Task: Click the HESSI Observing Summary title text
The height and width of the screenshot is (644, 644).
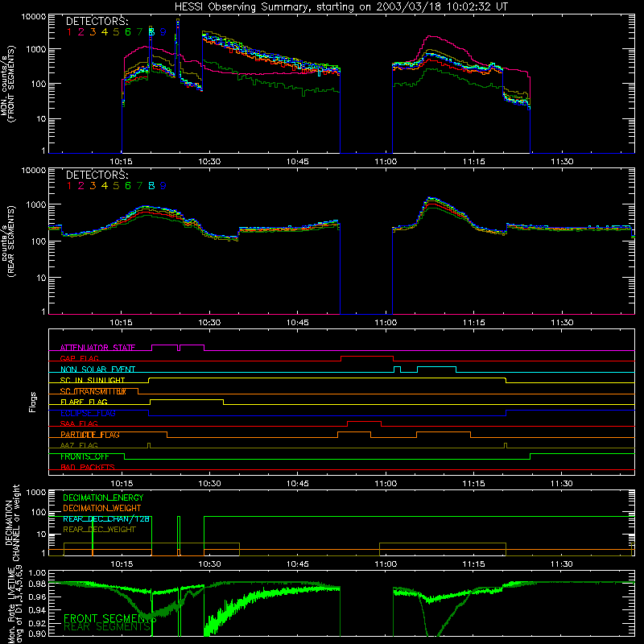Action: [x=341, y=7]
